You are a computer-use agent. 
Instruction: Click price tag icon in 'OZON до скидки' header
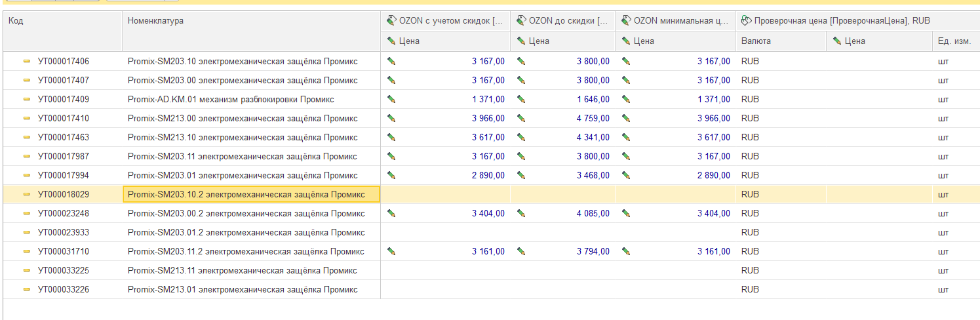click(522, 21)
